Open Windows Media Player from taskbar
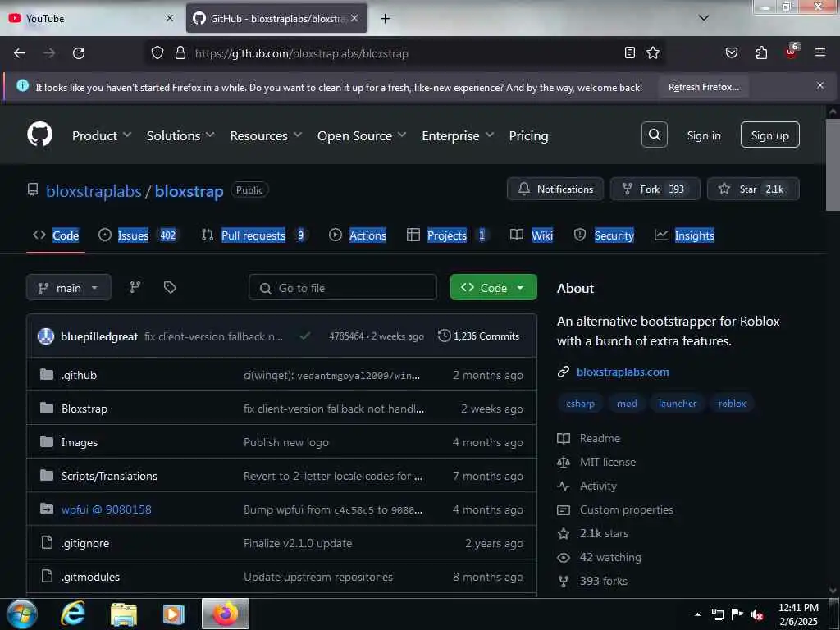This screenshot has height=630, width=840. coord(173,614)
